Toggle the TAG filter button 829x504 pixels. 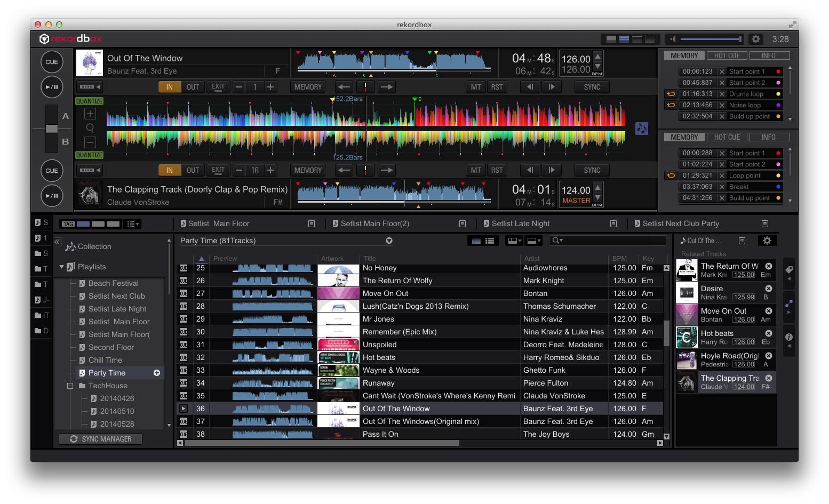coord(68,224)
